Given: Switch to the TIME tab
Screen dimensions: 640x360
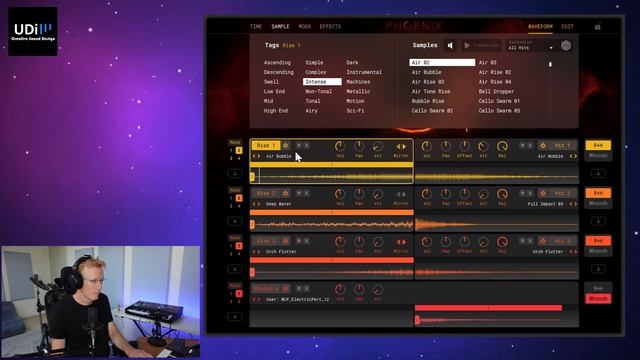Looking at the screenshot, I should 256,27.
